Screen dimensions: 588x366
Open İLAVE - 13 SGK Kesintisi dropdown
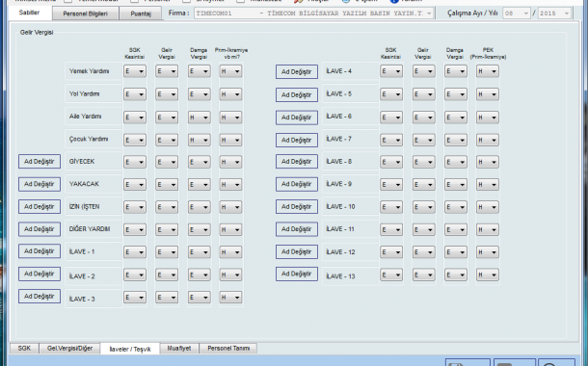[x=391, y=274]
